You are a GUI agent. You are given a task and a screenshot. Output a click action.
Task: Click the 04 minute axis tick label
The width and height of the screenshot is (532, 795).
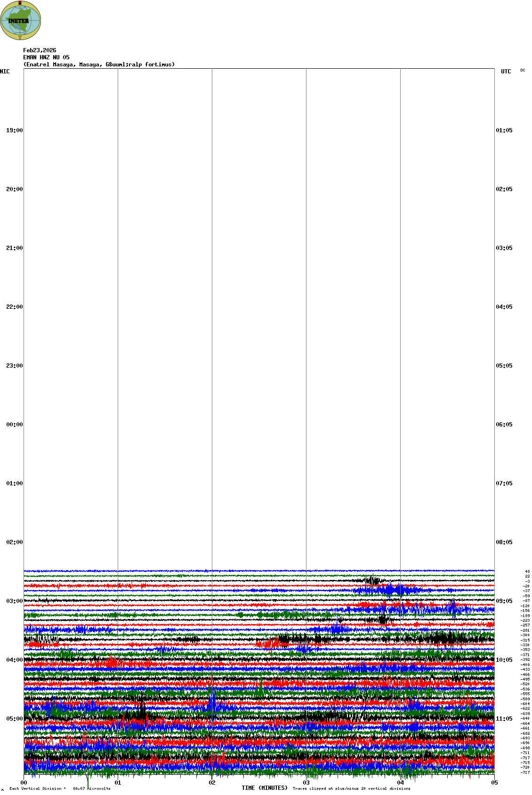point(400,783)
